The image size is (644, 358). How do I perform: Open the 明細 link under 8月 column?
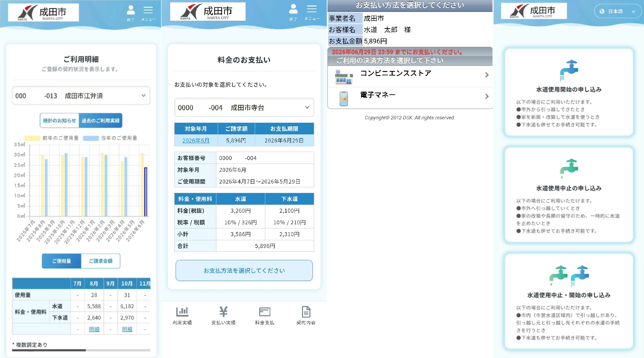point(94,329)
